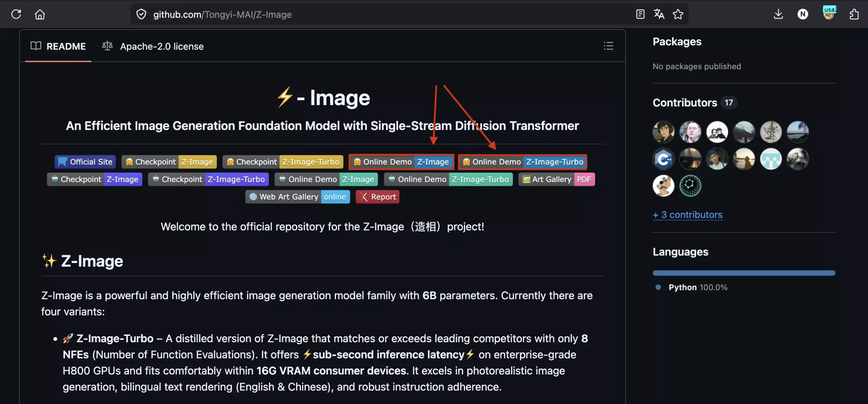Open the teal pixel identicon contributor avatar
Viewport: 868px width, 404px height.
(771, 159)
